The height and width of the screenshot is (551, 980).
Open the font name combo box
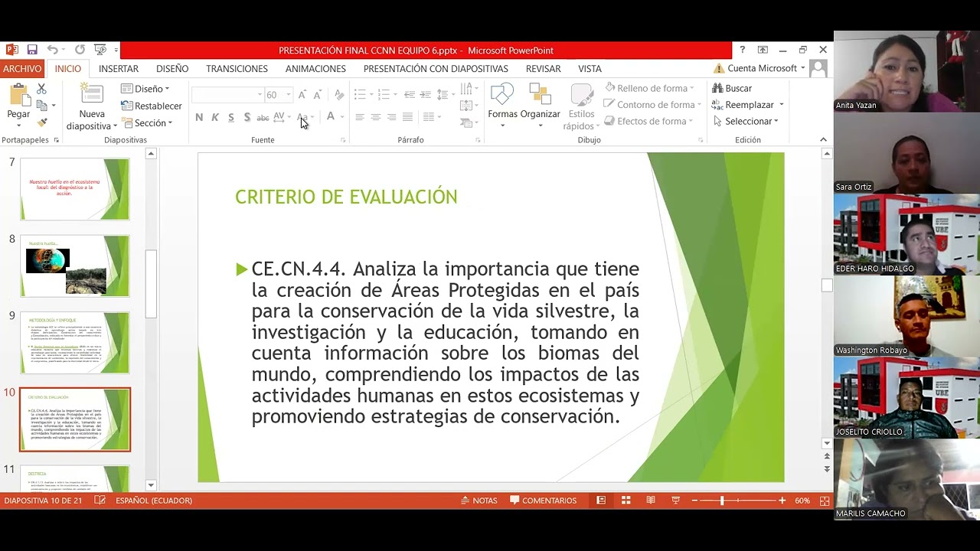tap(227, 95)
